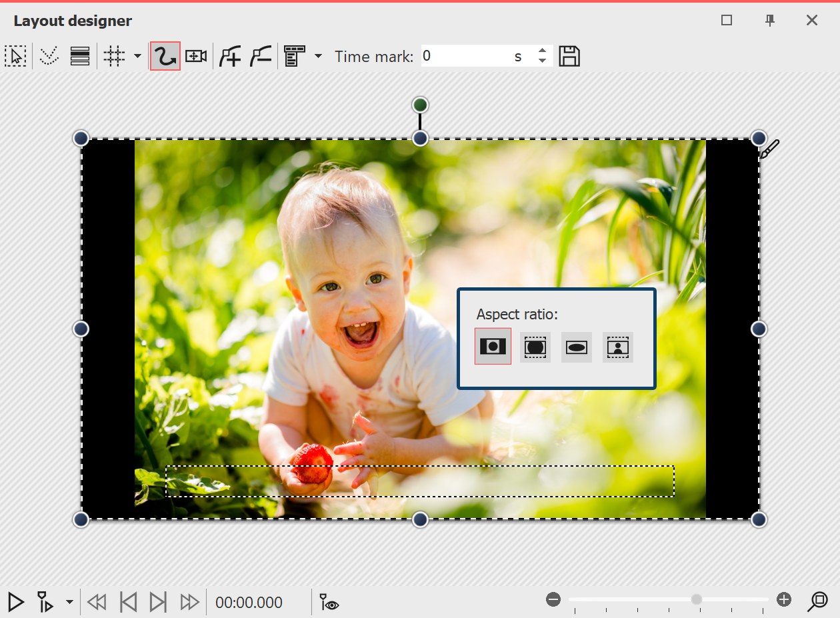Select the first aspect ratio option

(x=493, y=346)
